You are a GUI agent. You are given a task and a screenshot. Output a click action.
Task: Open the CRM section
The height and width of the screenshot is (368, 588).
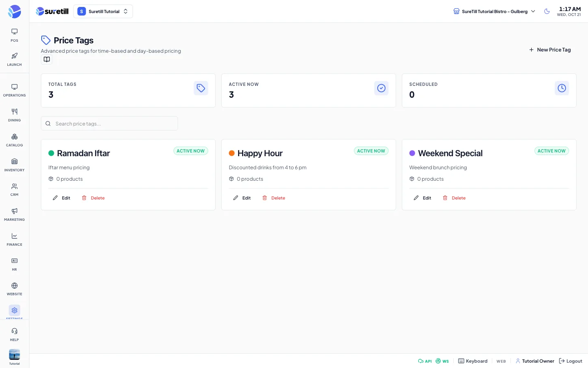[x=14, y=190]
